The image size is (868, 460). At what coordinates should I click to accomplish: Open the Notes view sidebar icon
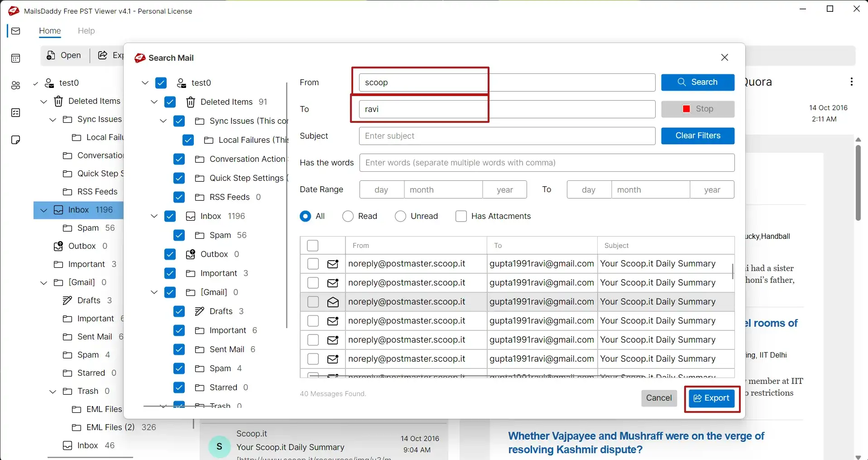coord(16,140)
